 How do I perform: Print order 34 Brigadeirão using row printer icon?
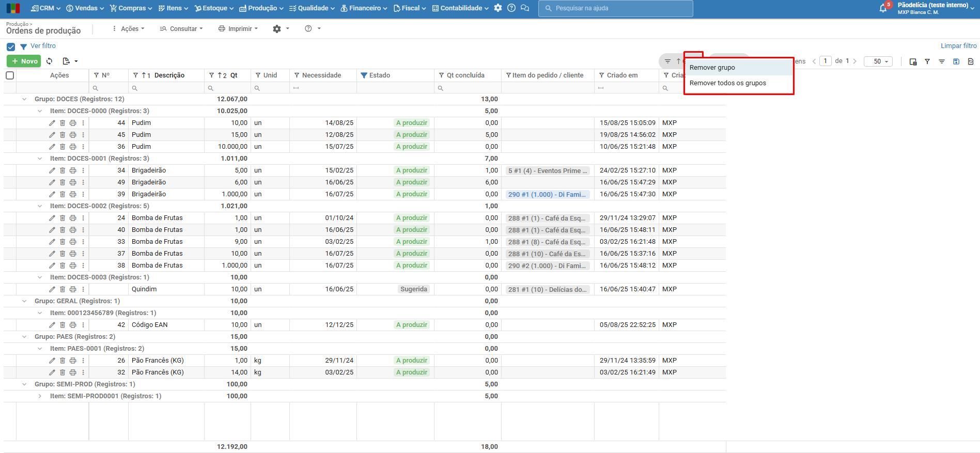point(73,170)
